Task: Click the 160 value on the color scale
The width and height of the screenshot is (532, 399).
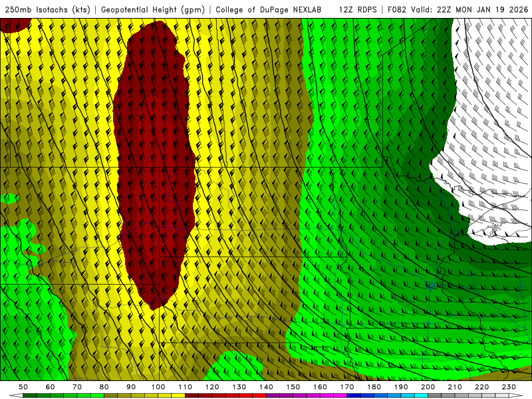Action: (x=320, y=387)
